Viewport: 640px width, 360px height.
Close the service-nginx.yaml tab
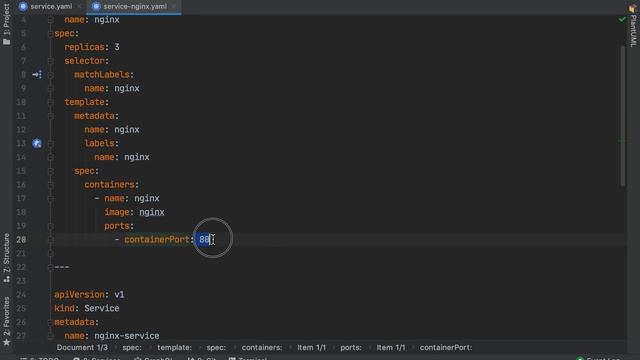point(174,7)
